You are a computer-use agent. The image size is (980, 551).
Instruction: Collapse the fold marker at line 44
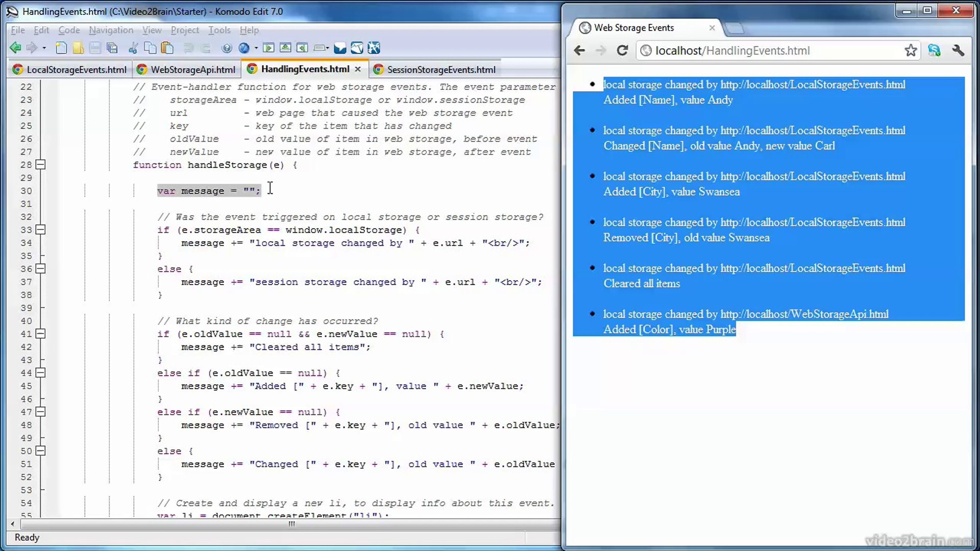coord(40,373)
